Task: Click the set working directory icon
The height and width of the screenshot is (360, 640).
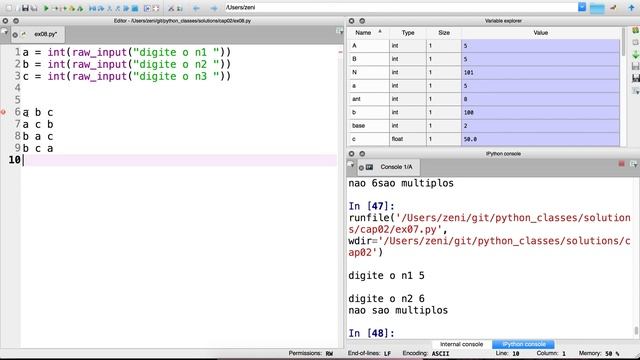Action: coord(613,8)
